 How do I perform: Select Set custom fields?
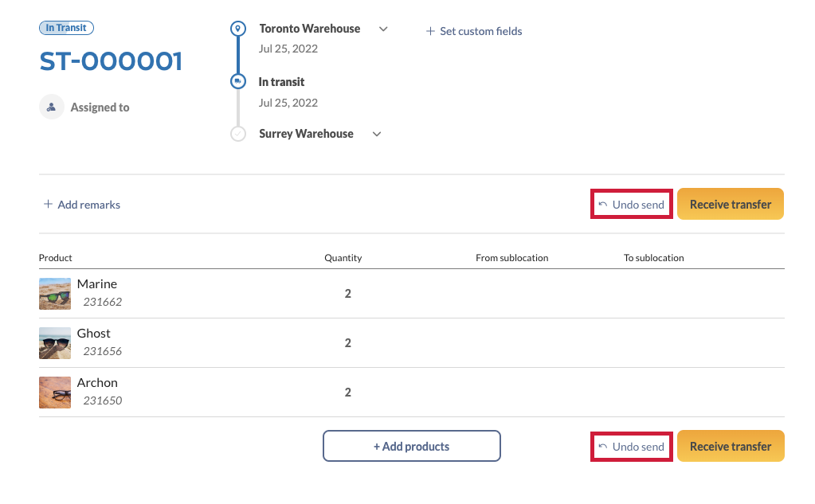(x=474, y=31)
